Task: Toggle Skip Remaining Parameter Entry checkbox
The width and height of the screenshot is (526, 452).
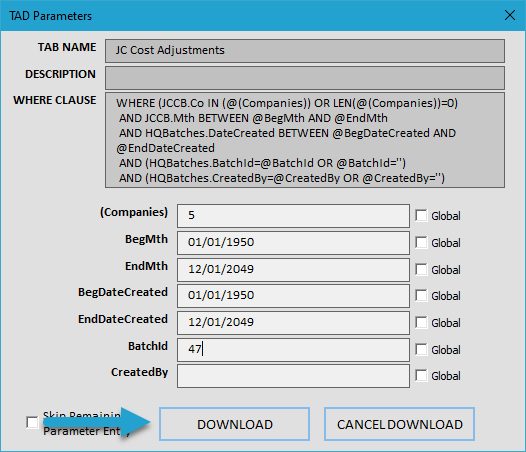Action: (x=32, y=422)
